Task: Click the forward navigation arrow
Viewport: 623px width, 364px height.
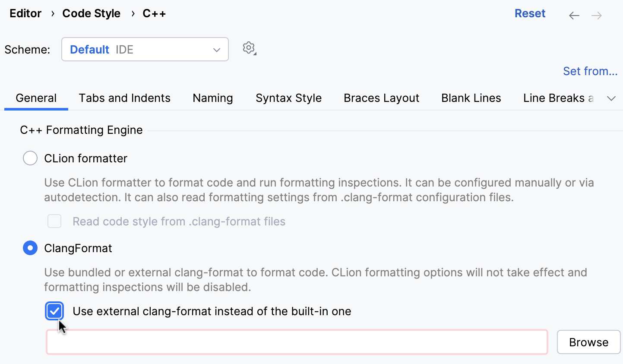Action: coord(597,15)
